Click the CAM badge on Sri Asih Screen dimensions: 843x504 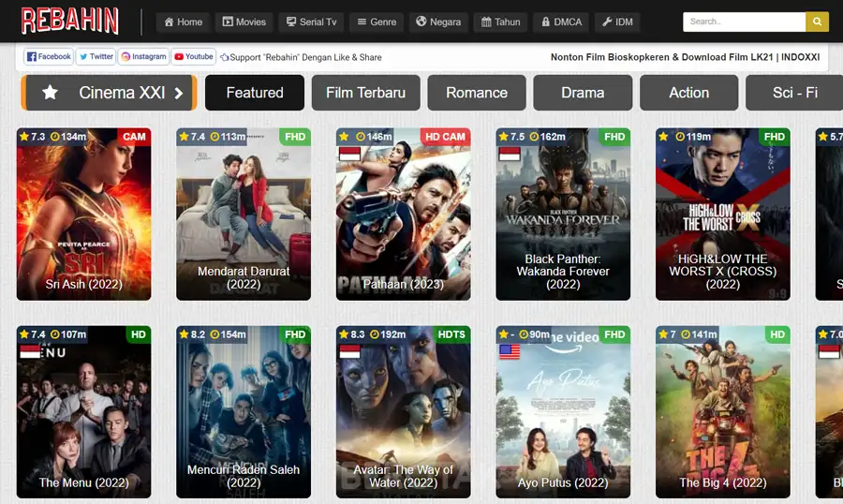tap(134, 137)
